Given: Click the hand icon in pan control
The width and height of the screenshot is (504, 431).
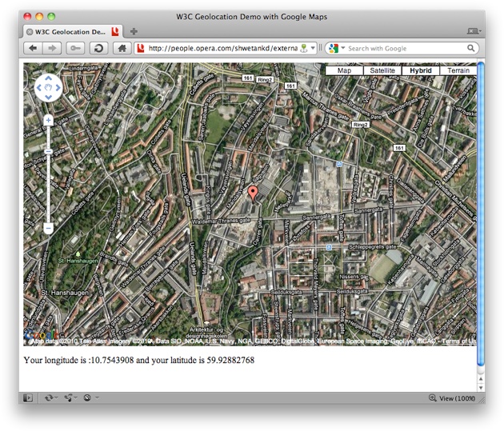Looking at the screenshot, I should pyautogui.click(x=48, y=87).
